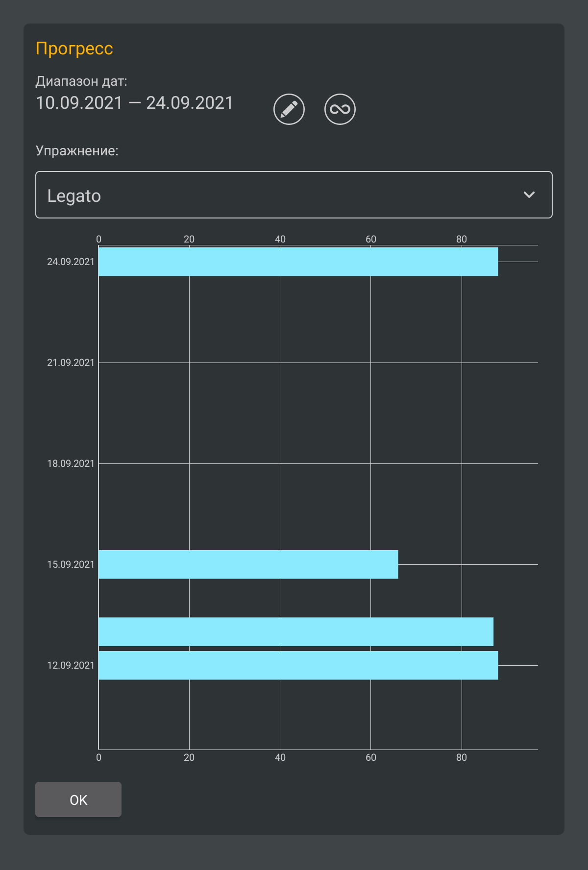Click the Диапазон дат label

click(81, 81)
